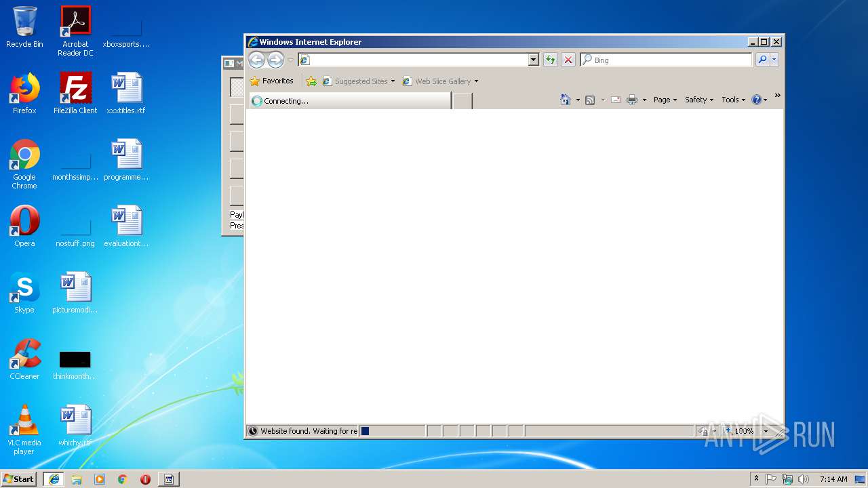The width and height of the screenshot is (868, 488).
Task: Open the Page menu
Action: coord(665,100)
